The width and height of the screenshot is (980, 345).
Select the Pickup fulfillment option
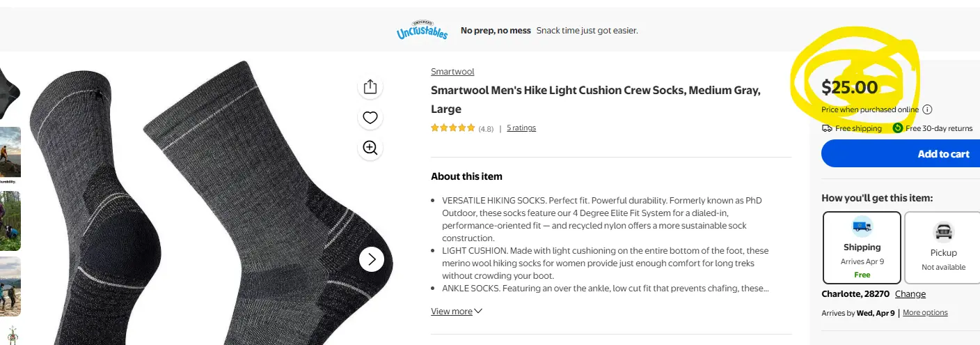coord(943,247)
